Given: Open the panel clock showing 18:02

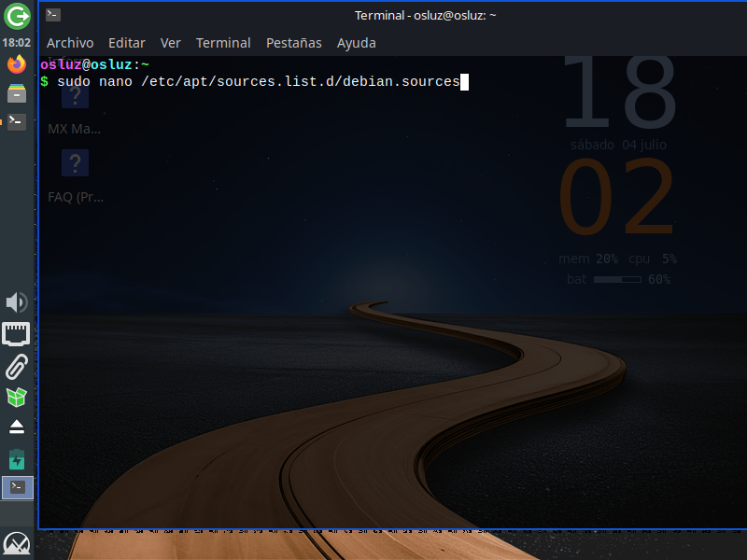Looking at the screenshot, I should pyautogui.click(x=17, y=43).
